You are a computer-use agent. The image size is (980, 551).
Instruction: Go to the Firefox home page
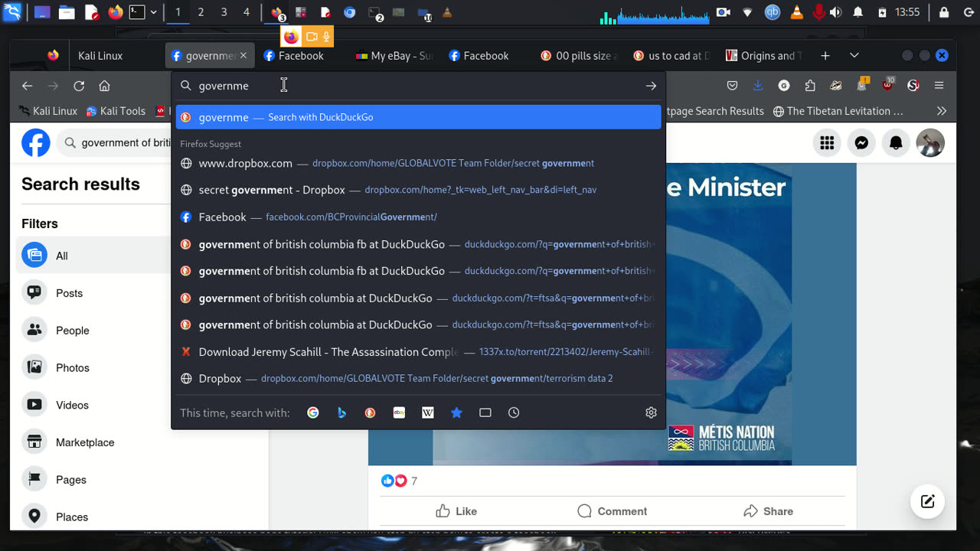click(x=105, y=86)
